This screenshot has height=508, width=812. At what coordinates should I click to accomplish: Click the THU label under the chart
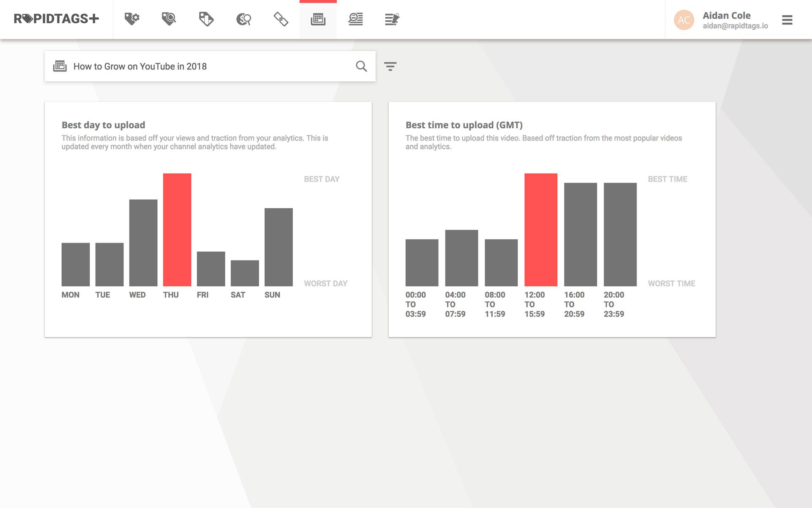171,295
